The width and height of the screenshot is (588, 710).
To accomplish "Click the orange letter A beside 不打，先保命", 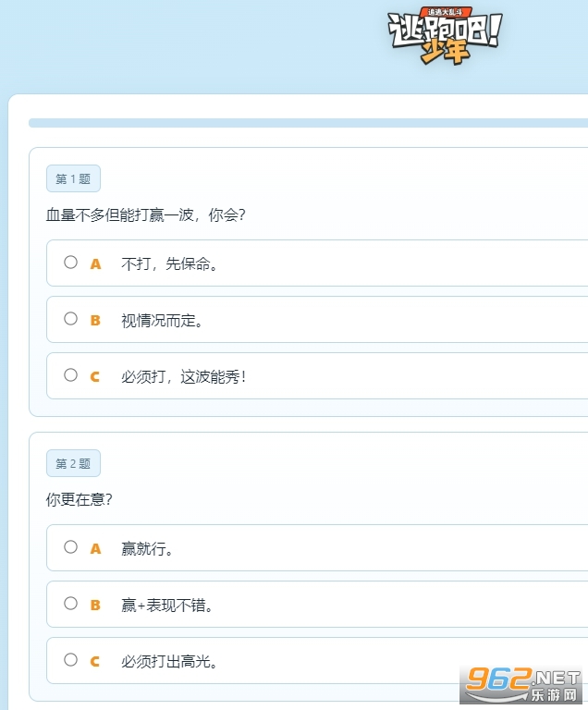I will (x=95, y=264).
